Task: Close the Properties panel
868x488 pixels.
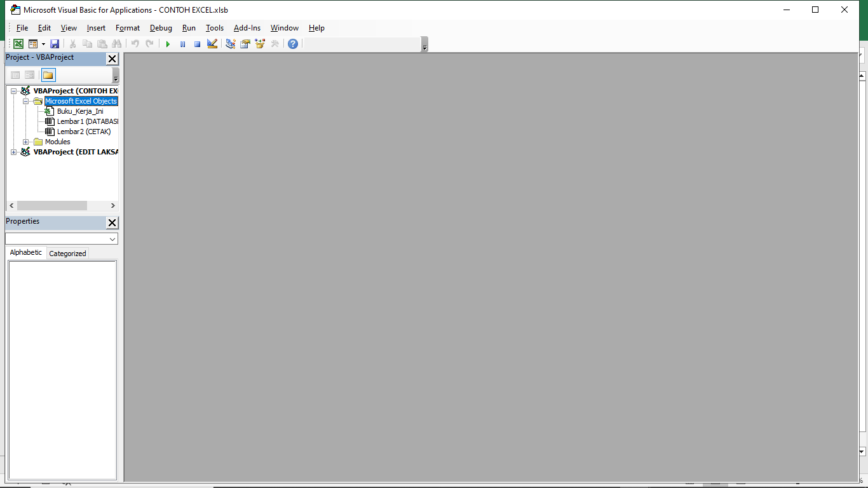Action: tap(112, 222)
